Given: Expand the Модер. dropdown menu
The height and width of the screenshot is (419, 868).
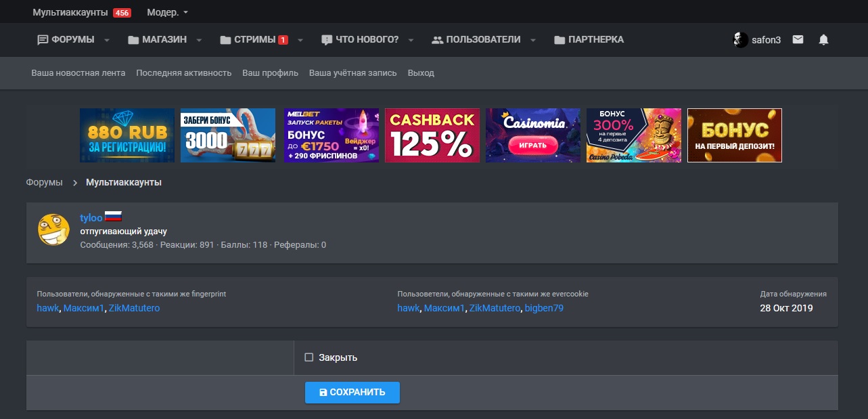Looking at the screenshot, I should [x=168, y=12].
